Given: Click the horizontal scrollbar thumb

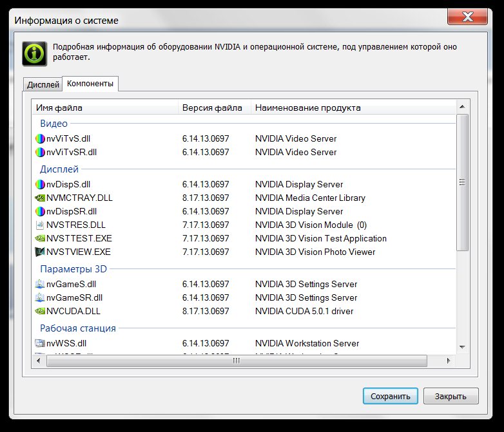Looking at the screenshot, I should tap(237, 361).
